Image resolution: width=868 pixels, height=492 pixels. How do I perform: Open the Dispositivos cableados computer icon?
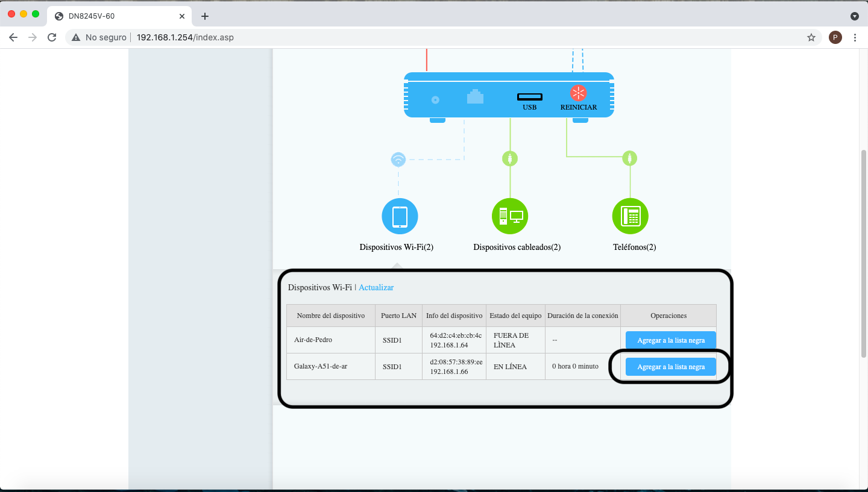509,216
